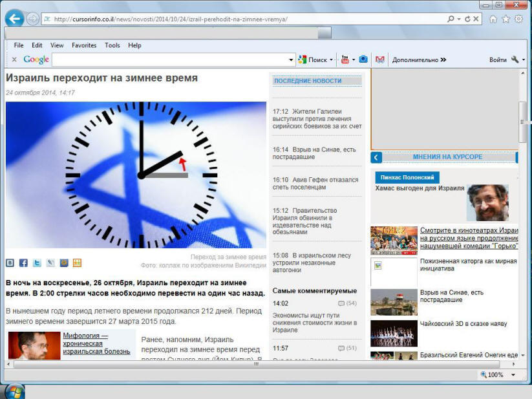The height and width of the screenshot is (399, 532).
Task: Expand the Поиск button dropdown arrow
Action: (x=331, y=60)
